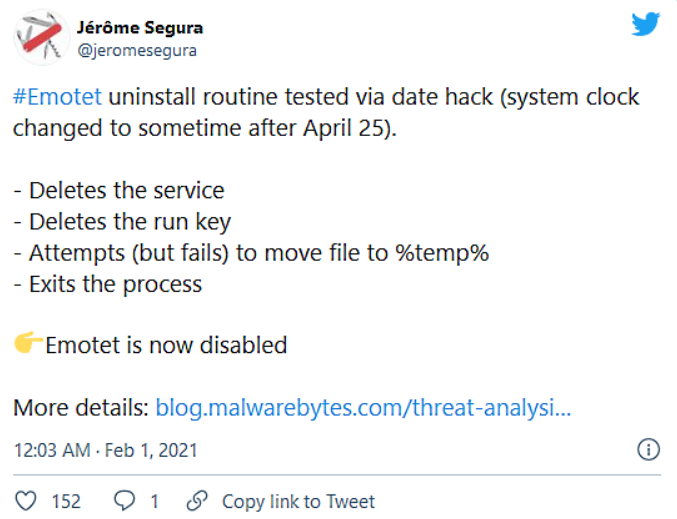Image resolution: width=677 pixels, height=519 pixels.
Task: Click the "Deletes the service" line
Action: coord(119,190)
